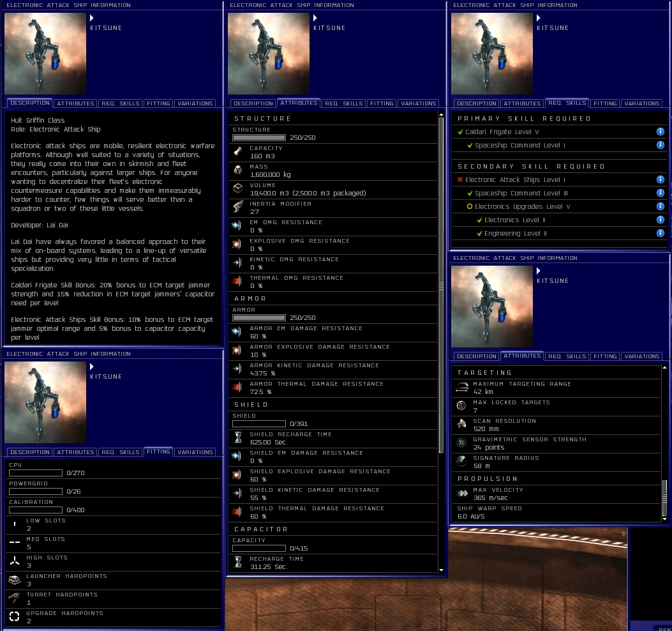Open Req. Skills tab in the Structure attributes window
This screenshot has height=631, width=672.
click(x=344, y=103)
